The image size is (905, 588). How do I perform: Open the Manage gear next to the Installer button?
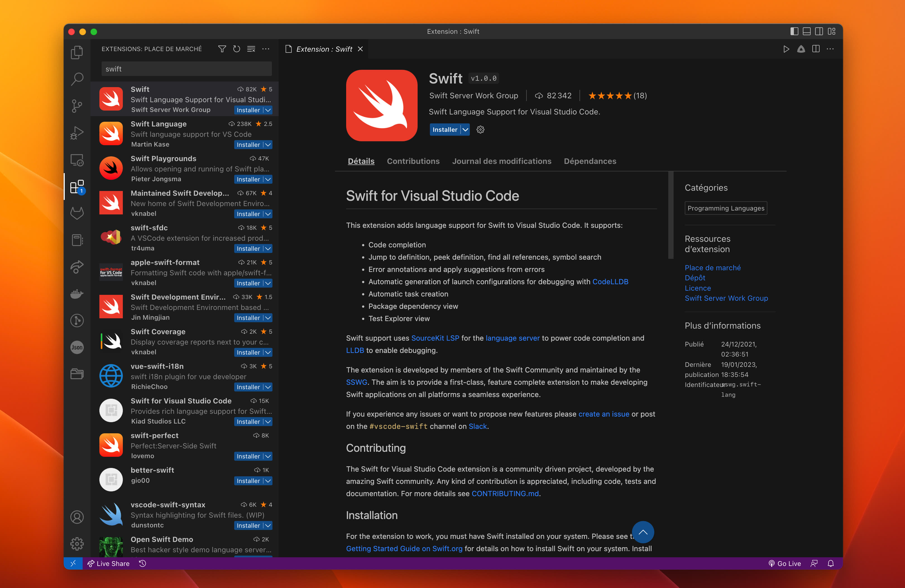coord(480,130)
